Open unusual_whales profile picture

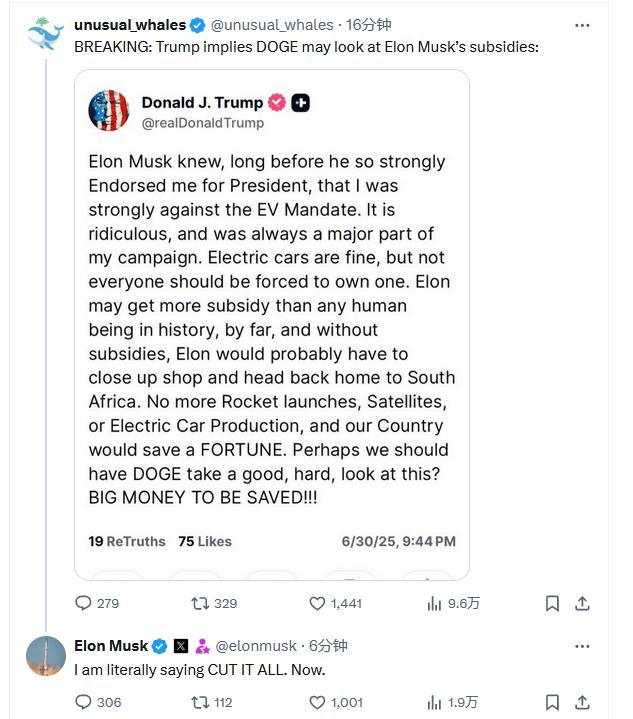point(46,35)
